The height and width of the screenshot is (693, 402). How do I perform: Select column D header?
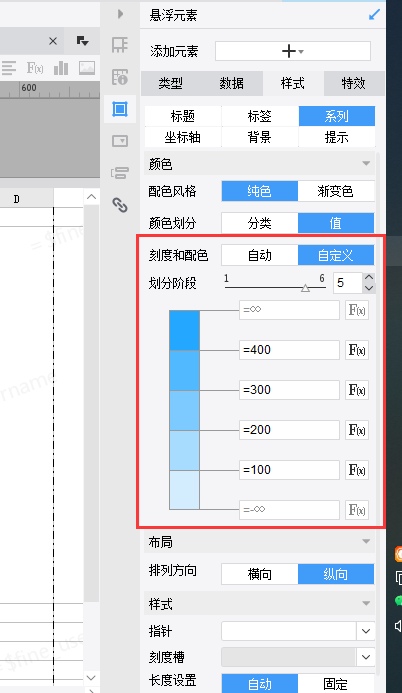click(16, 199)
